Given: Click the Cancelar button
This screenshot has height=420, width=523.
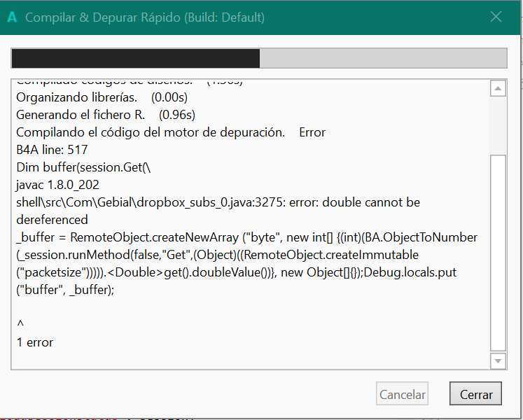Looking at the screenshot, I should tap(402, 393).
